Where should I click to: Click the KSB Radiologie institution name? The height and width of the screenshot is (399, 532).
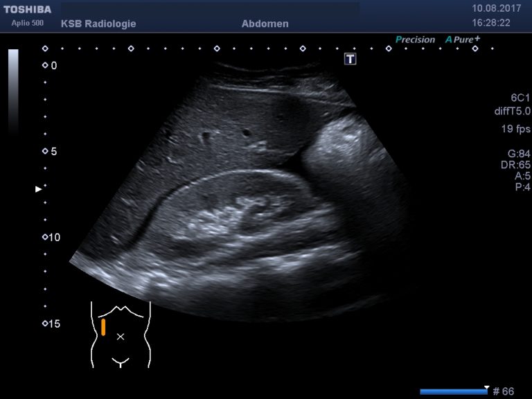98,24
